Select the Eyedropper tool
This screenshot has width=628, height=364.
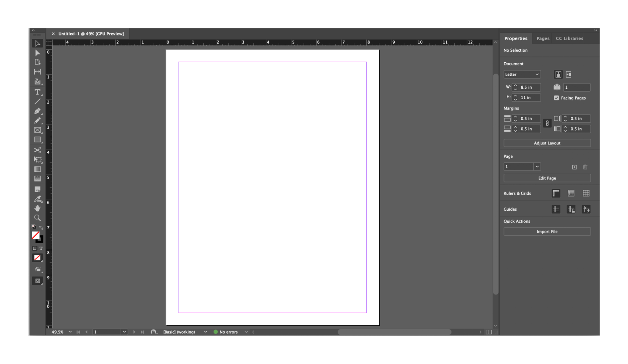click(x=38, y=199)
